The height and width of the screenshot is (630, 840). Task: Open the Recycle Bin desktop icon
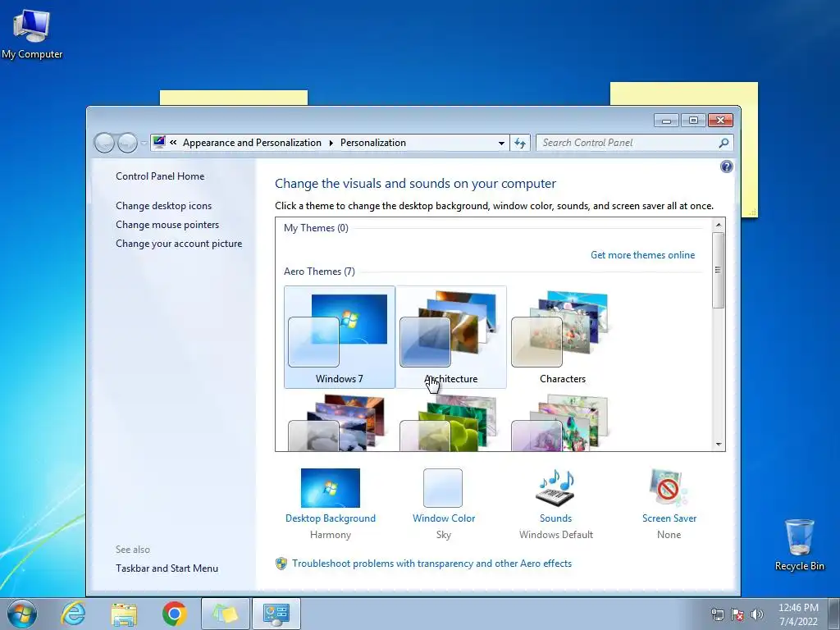click(x=799, y=545)
